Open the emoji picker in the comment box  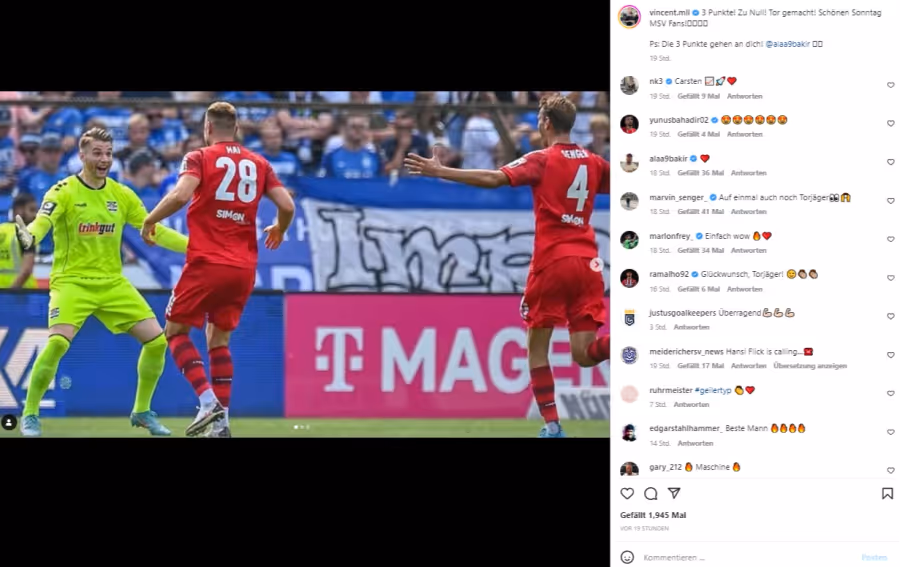(x=627, y=557)
